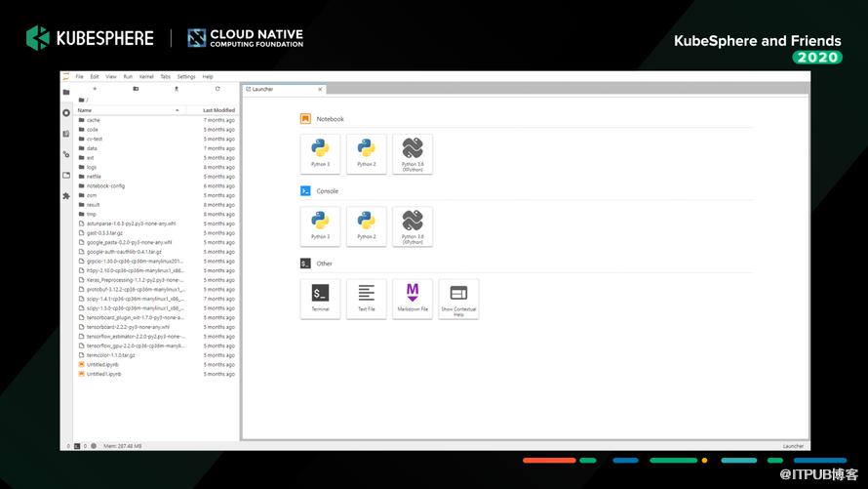
Task: Open the File Browser sidebar tab
Action: pos(66,92)
